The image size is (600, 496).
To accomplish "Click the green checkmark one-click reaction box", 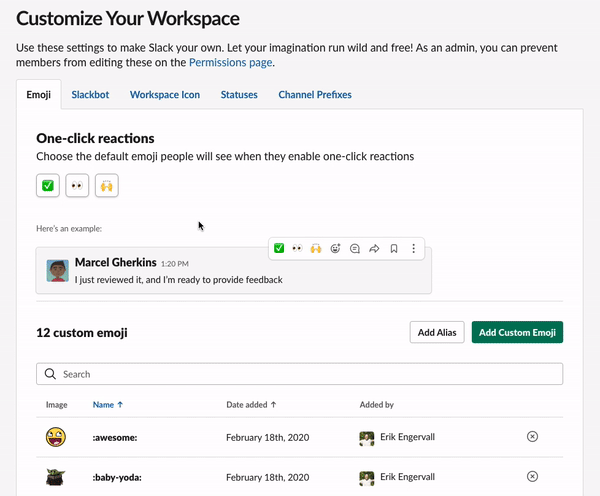I will 48,186.
